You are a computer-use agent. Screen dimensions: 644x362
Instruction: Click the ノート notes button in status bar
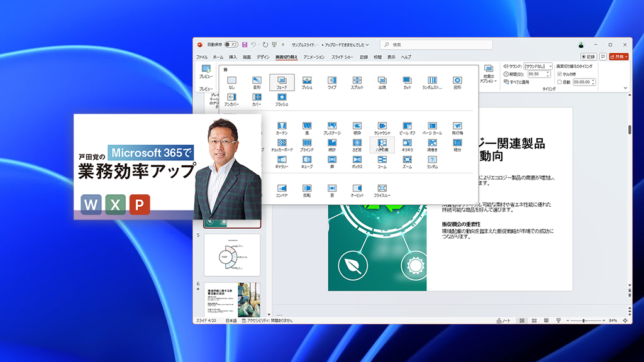(504, 321)
